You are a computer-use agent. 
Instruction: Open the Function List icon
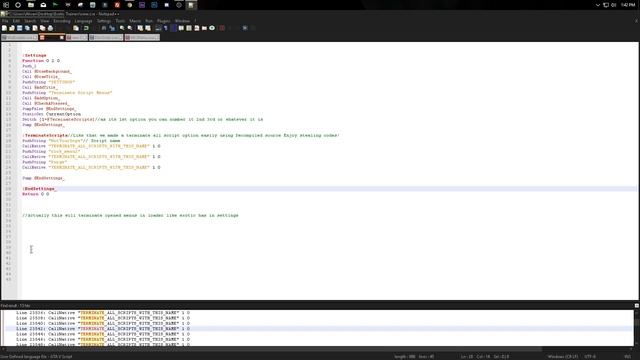[197, 28]
